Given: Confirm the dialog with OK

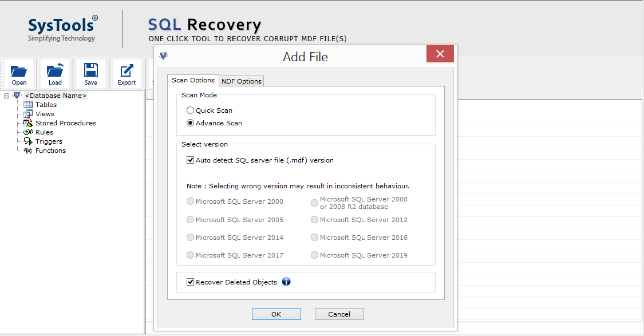Looking at the screenshot, I should point(276,314).
